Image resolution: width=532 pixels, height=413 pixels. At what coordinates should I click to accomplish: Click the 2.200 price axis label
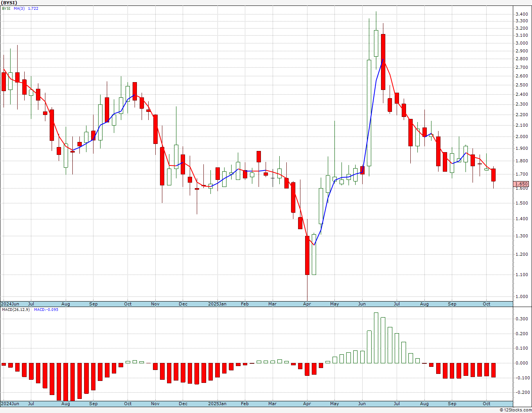click(x=521, y=115)
